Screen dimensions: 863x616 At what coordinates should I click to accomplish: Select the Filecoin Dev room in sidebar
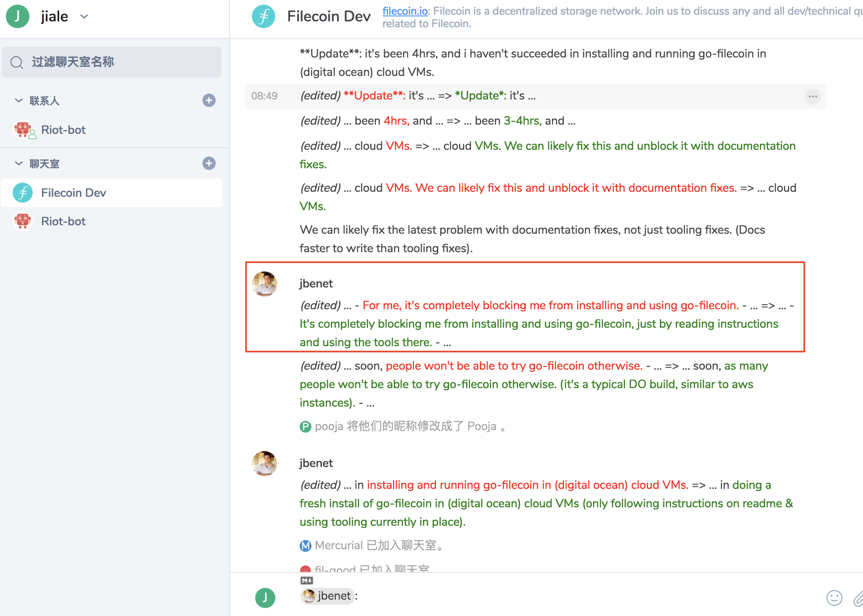coord(112,193)
